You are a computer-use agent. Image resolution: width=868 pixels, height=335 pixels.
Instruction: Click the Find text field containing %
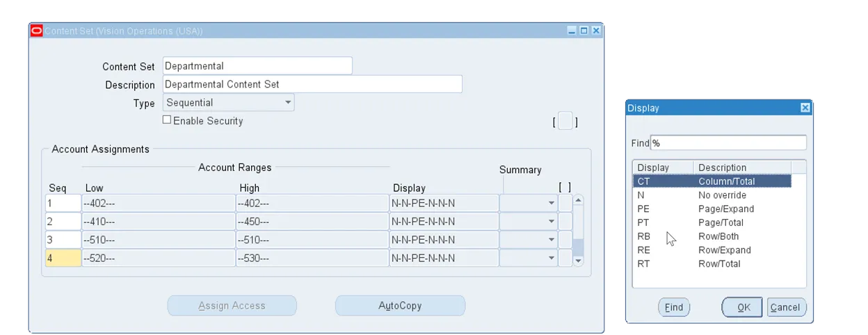(x=728, y=142)
